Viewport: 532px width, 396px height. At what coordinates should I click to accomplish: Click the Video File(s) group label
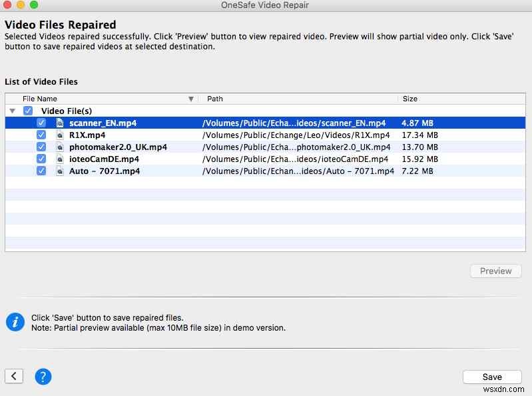click(x=67, y=111)
